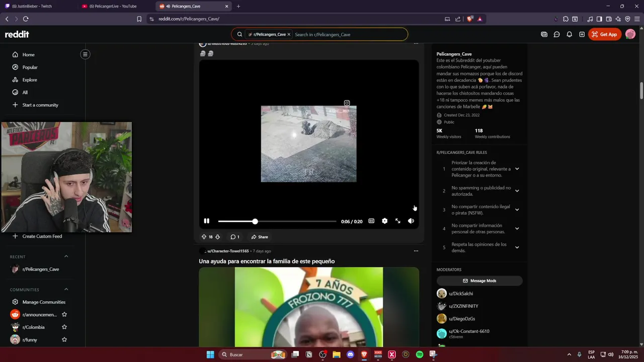Open comments on the video post
This screenshot has width=644, height=362.
click(x=234, y=237)
